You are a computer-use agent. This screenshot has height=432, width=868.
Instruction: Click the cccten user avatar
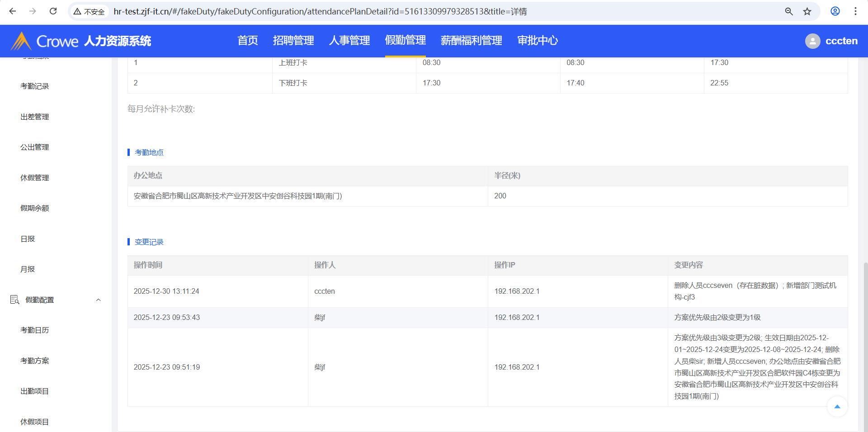pyautogui.click(x=812, y=41)
